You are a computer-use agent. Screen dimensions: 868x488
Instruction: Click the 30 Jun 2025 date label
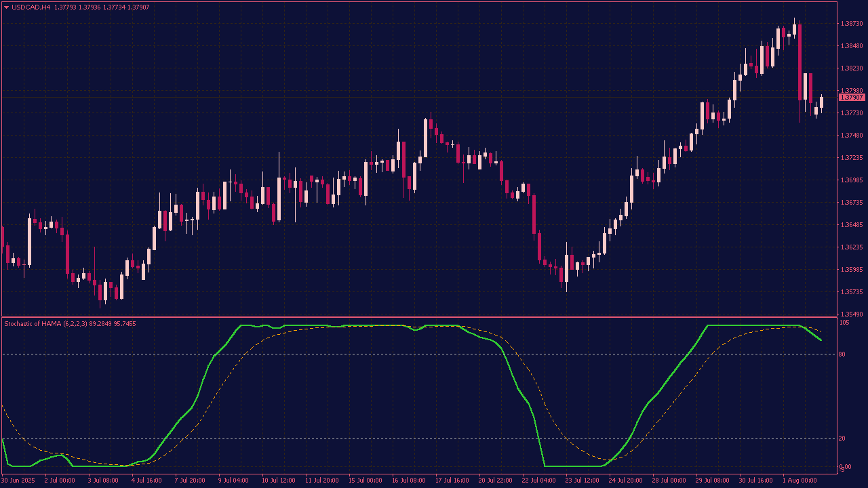coord(18,481)
